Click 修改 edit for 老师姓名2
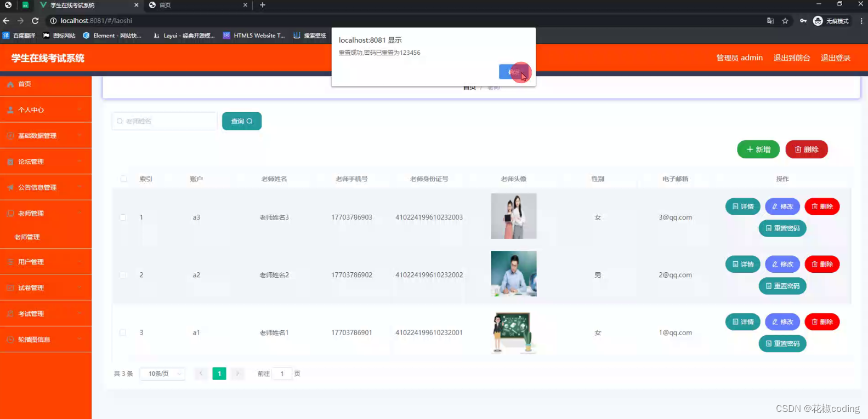868x419 pixels. point(782,264)
